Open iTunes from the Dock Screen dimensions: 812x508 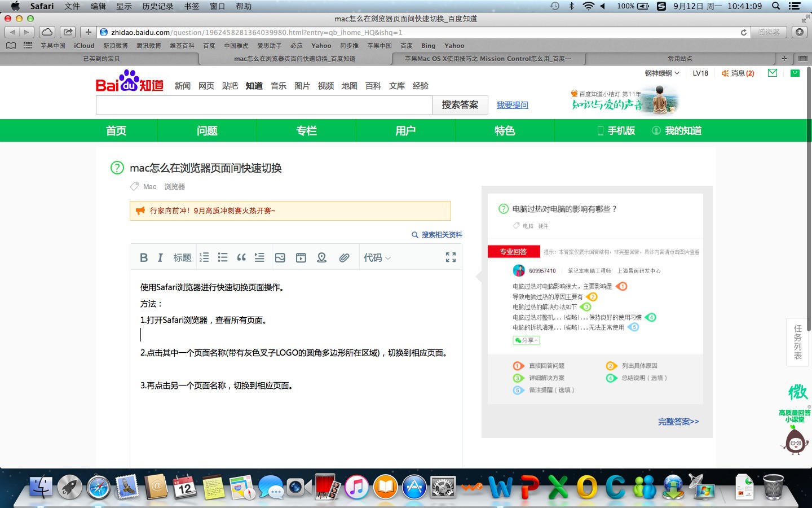(356, 487)
